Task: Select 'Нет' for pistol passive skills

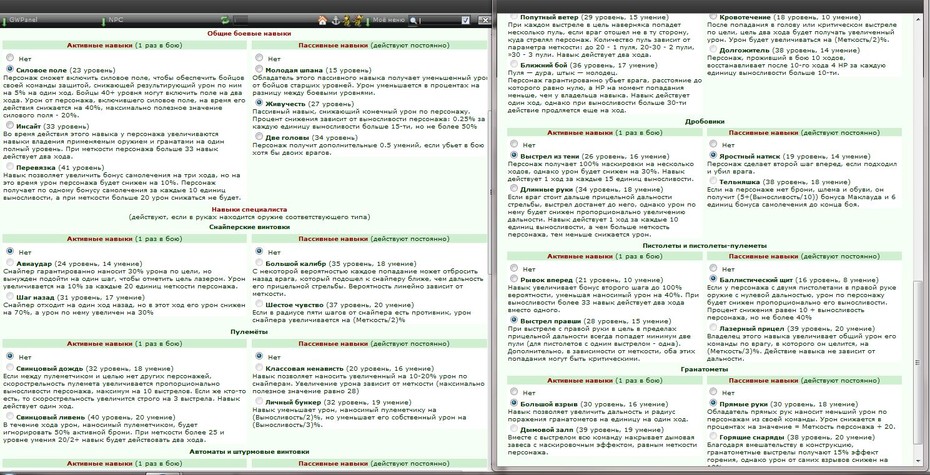Action: pos(713,268)
